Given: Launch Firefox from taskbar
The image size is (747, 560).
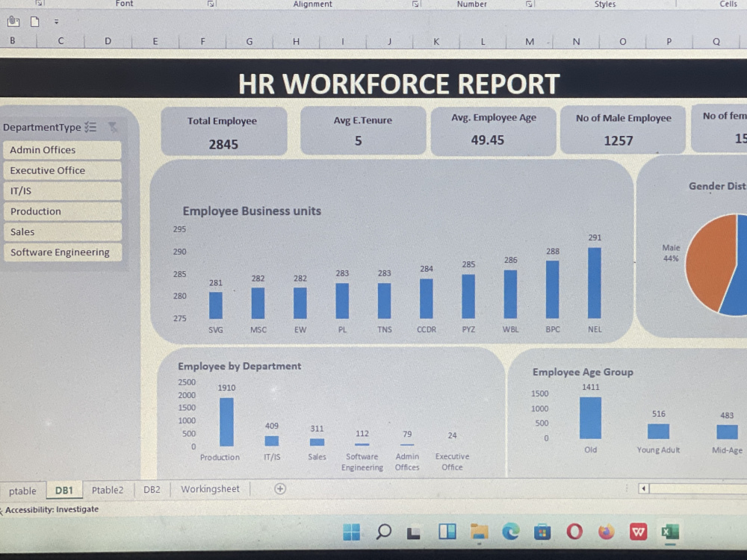Looking at the screenshot, I should [x=606, y=531].
